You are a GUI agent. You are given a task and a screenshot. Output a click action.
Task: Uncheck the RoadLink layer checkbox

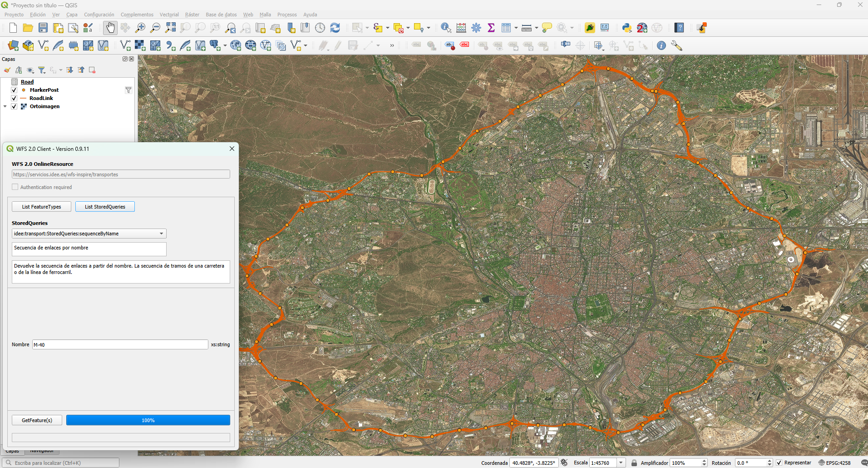coord(14,98)
